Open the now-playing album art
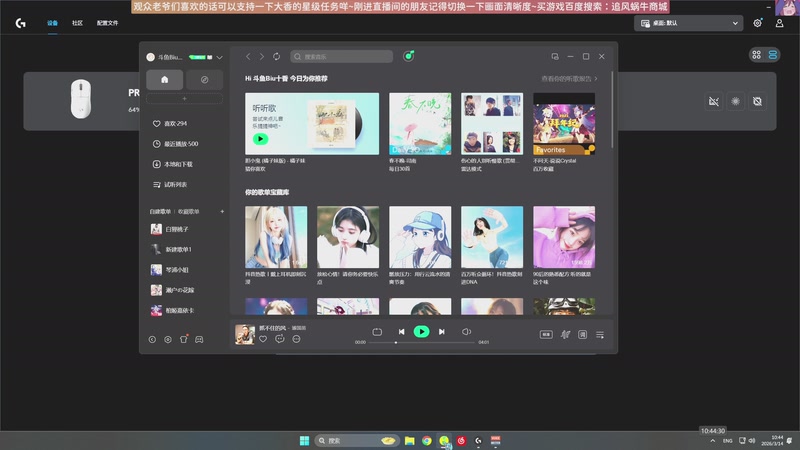This screenshot has width=800, height=450. click(x=245, y=335)
